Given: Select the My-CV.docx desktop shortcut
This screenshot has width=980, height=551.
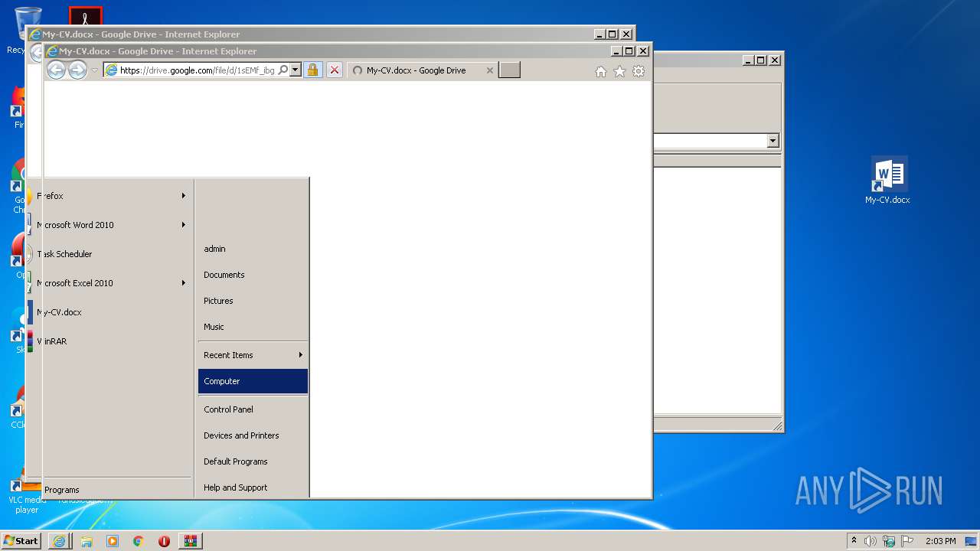Looking at the screenshot, I should 887,181.
